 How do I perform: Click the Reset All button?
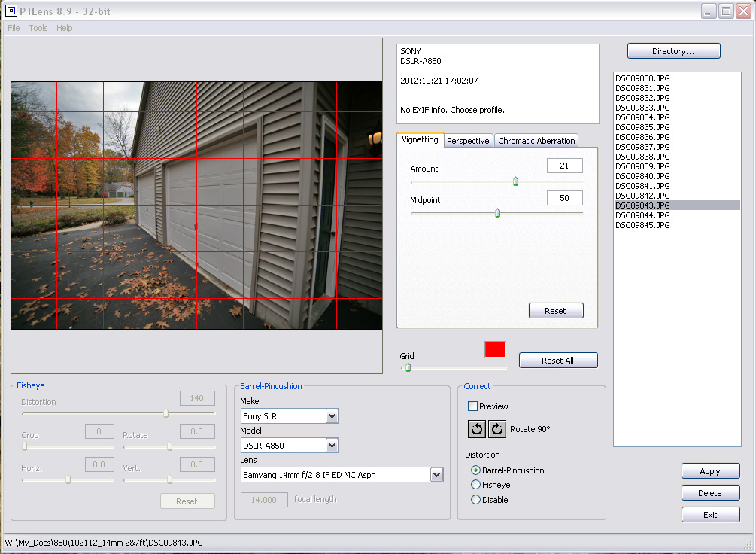coord(558,361)
